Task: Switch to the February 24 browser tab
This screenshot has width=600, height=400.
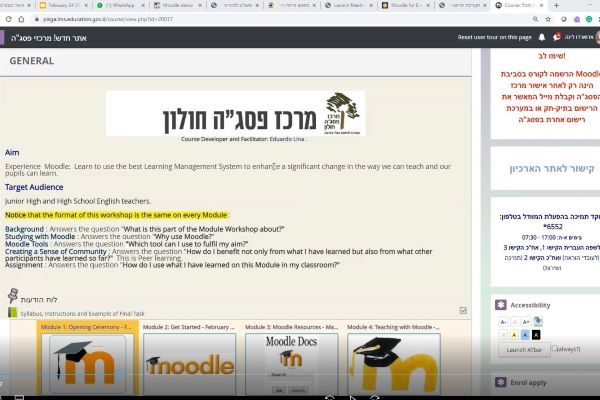Action: coord(63,5)
